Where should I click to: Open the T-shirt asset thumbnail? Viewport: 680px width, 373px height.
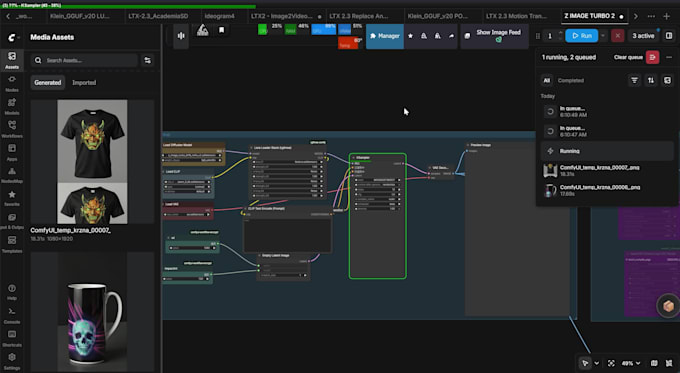click(x=92, y=162)
